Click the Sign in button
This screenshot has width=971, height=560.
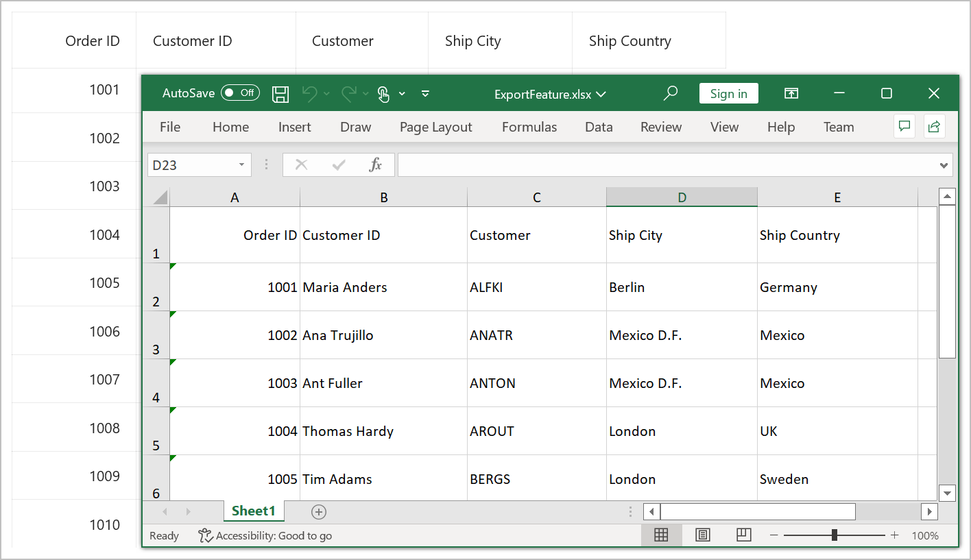[729, 93]
